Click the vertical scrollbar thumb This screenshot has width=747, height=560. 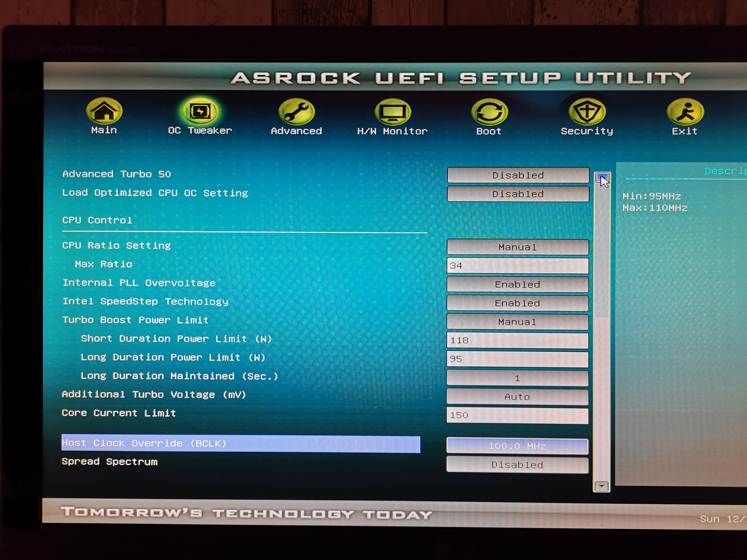pos(602,250)
